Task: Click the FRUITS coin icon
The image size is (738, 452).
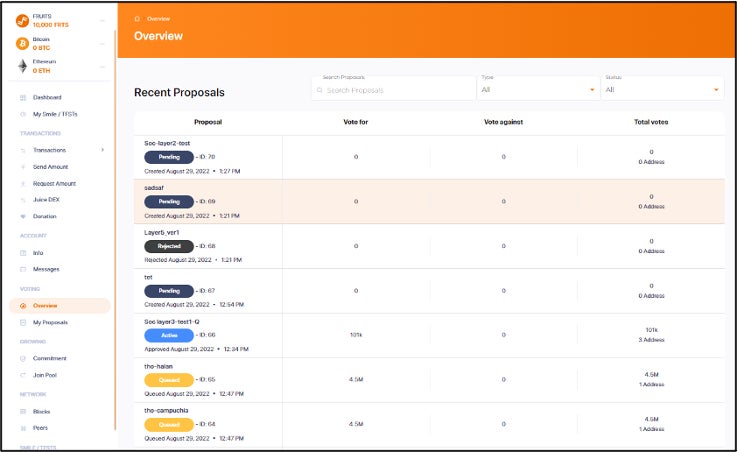Action: coord(22,20)
